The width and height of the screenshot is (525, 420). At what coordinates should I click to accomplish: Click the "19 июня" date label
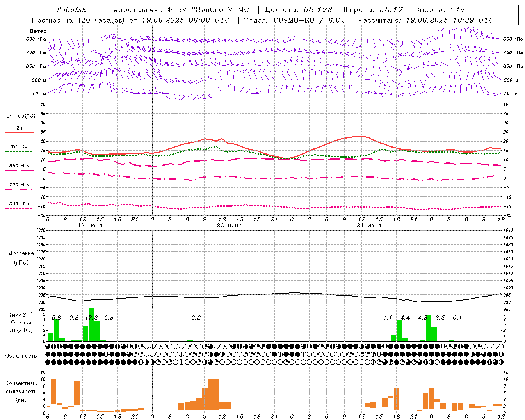click(90, 226)
